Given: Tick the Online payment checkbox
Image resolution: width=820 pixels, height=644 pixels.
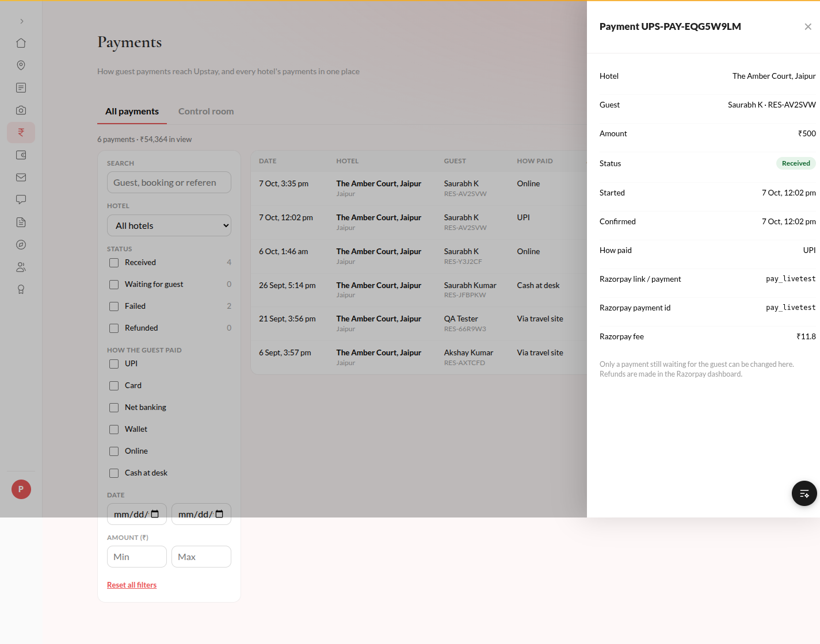Looking at the screenshot, I should 114,451.
